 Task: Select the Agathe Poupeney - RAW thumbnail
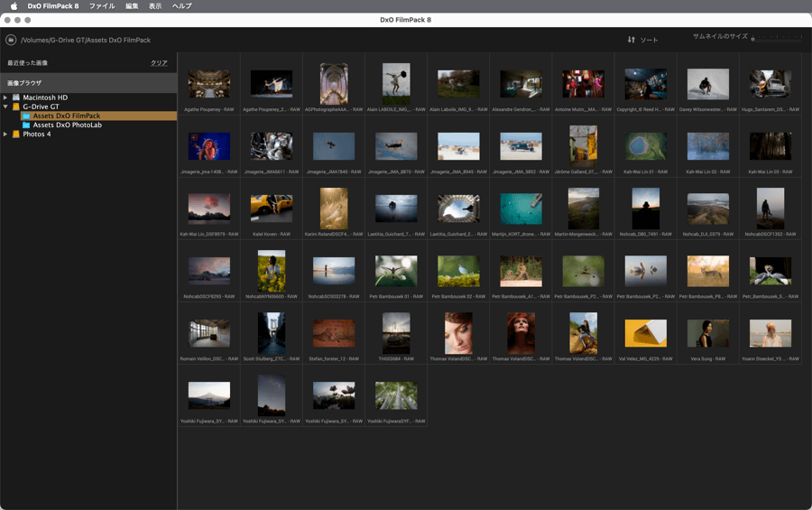(208, 84)
